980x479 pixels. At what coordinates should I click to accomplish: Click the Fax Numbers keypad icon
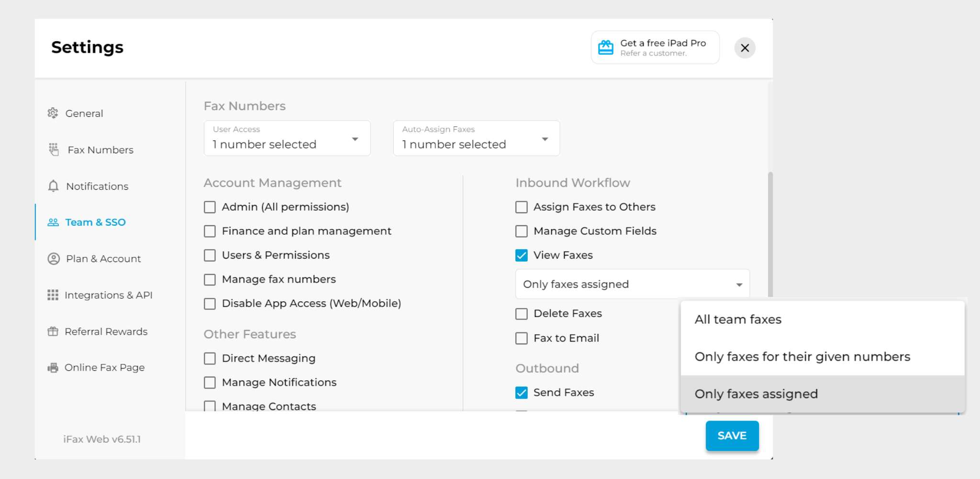(54, 149)
